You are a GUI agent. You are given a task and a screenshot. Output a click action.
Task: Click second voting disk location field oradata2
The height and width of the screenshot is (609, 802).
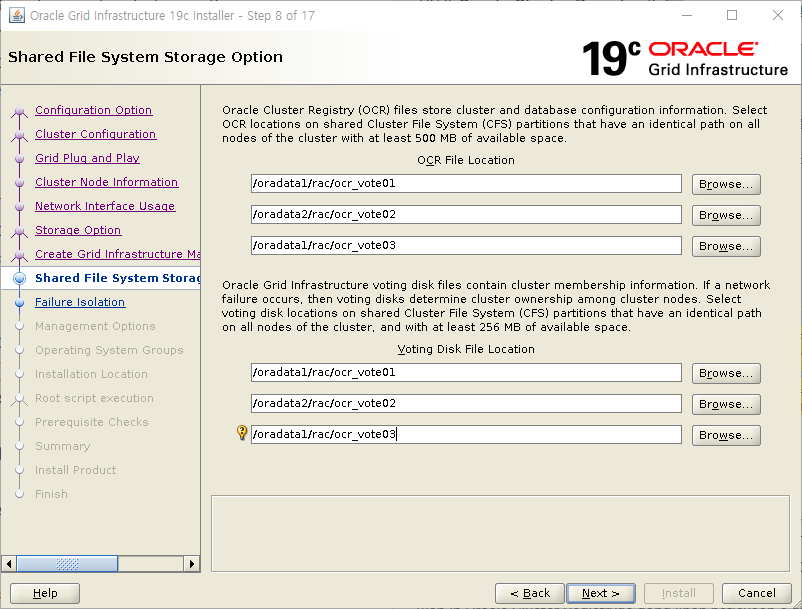coord(466,403)
